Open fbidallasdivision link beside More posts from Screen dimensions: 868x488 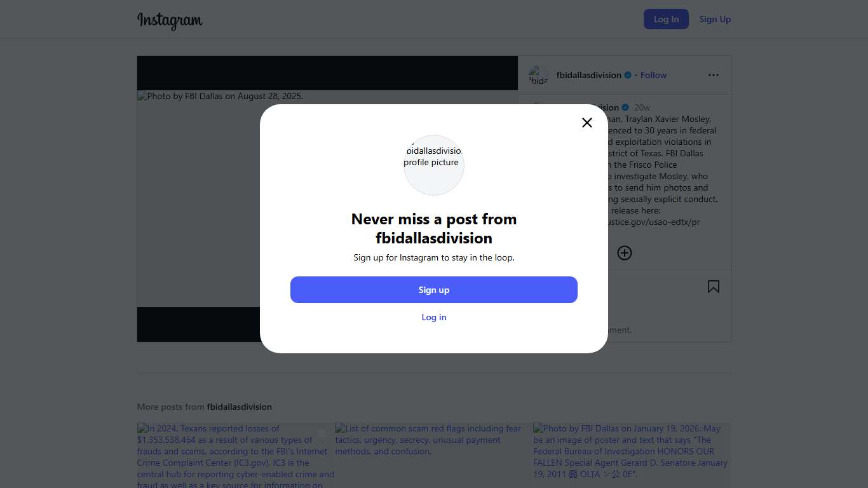239,407
